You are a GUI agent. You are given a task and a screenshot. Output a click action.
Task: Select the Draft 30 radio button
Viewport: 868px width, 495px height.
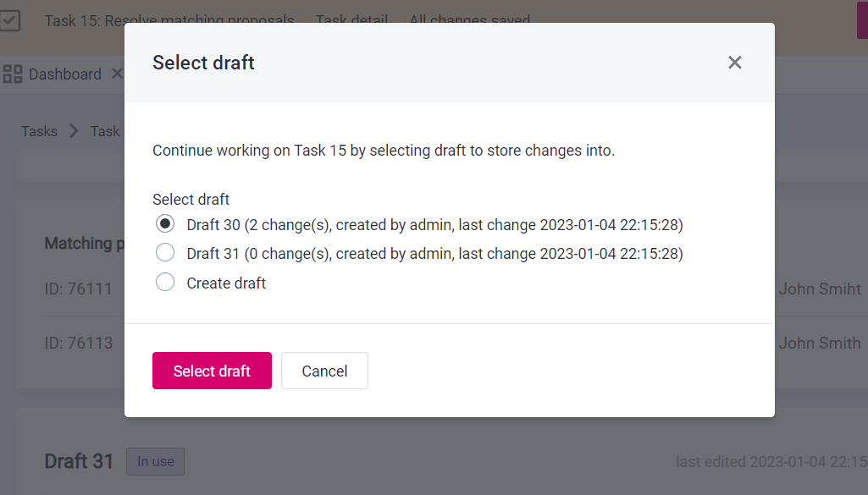click(165, 224)
